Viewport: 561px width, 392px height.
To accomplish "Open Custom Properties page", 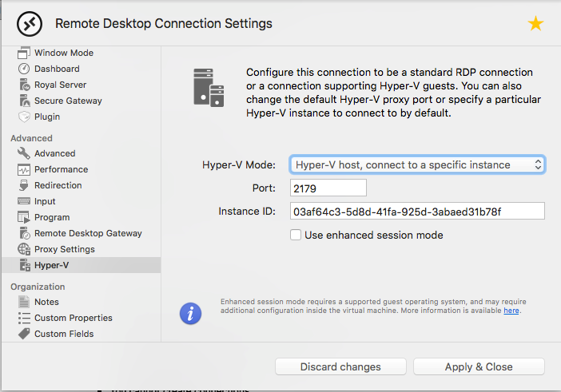I will (x=73, y=318).
